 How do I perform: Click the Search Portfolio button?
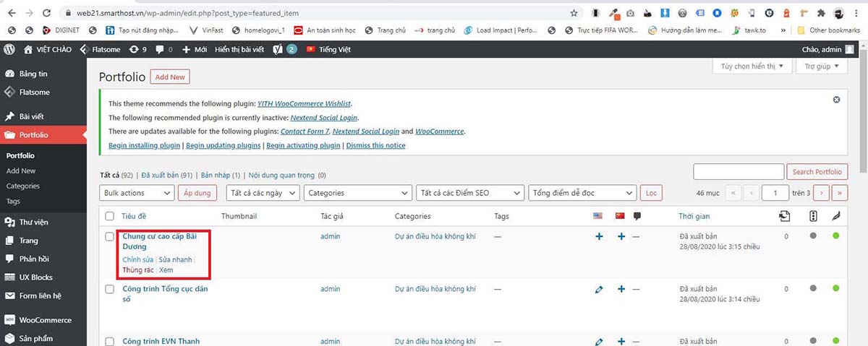coord(817,172)
